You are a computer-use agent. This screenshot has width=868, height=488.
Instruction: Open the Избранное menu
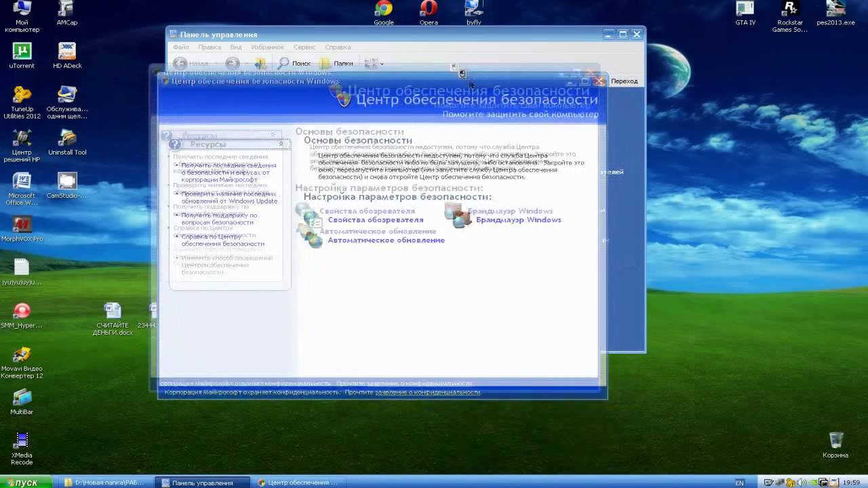point(267,47)
